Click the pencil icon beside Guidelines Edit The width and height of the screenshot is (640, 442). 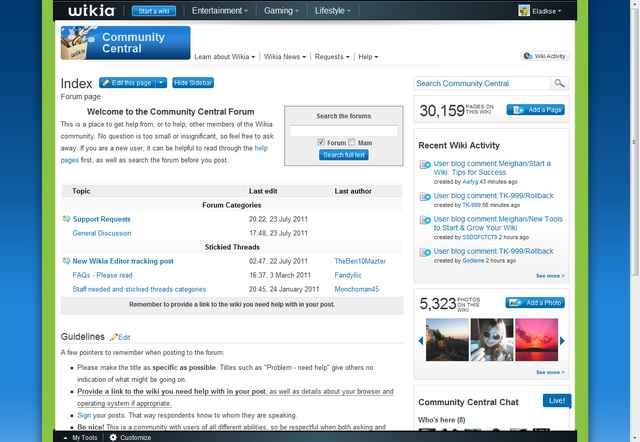pyautogui.click(x=114, y=337)
